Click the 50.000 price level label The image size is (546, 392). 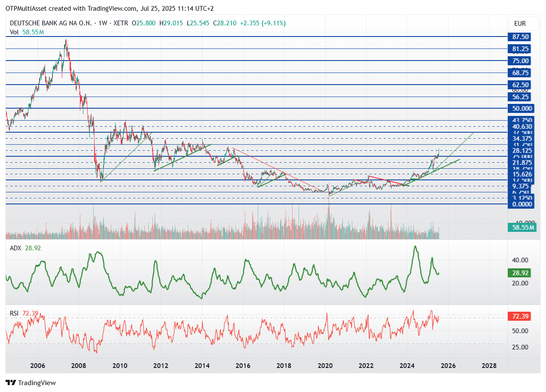(521, 108)
